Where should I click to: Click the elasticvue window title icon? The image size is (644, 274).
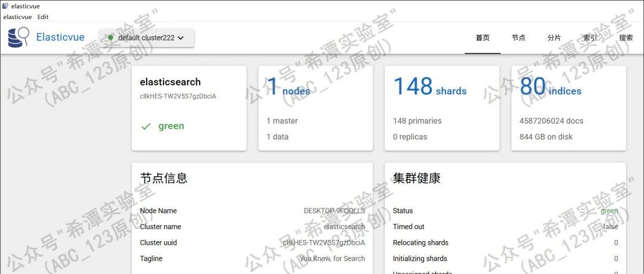pyautogui.click(x=5, y=6)
